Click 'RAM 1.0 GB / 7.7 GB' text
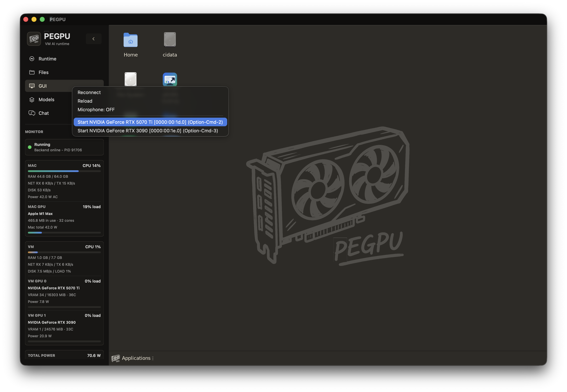The width and height of the screenshot is (567, 392). click(45, 258)
